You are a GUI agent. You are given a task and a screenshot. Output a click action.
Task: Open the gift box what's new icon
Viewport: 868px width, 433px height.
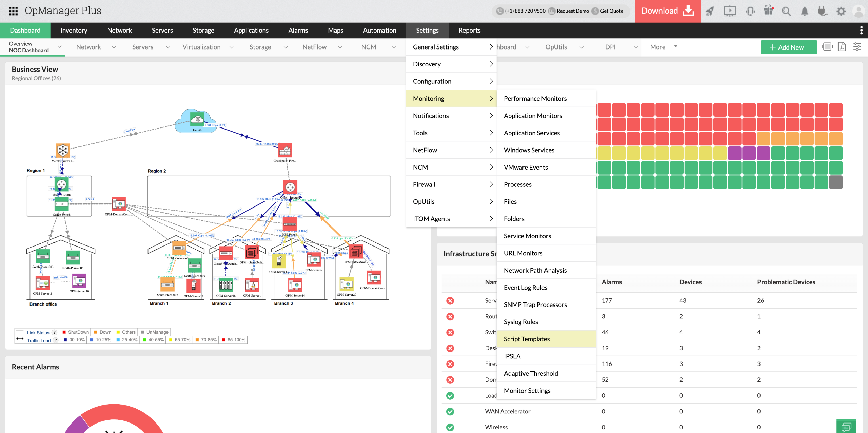click(768, 11)
